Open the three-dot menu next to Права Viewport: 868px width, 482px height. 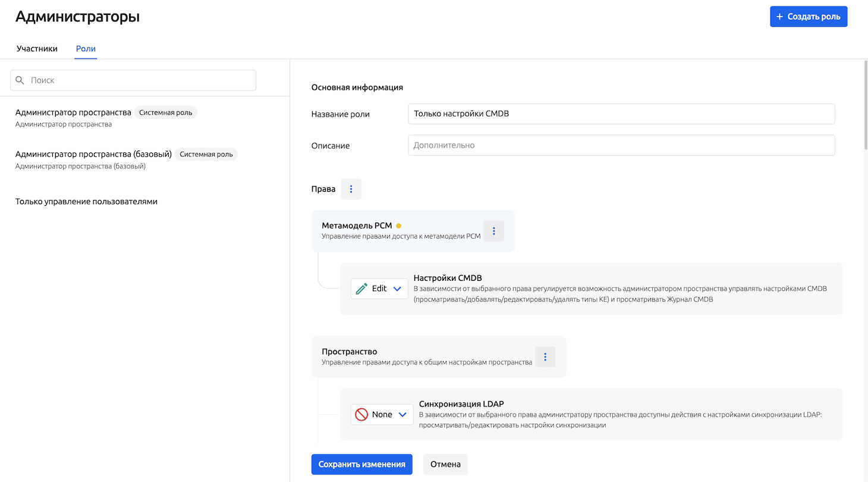point(351,189)
